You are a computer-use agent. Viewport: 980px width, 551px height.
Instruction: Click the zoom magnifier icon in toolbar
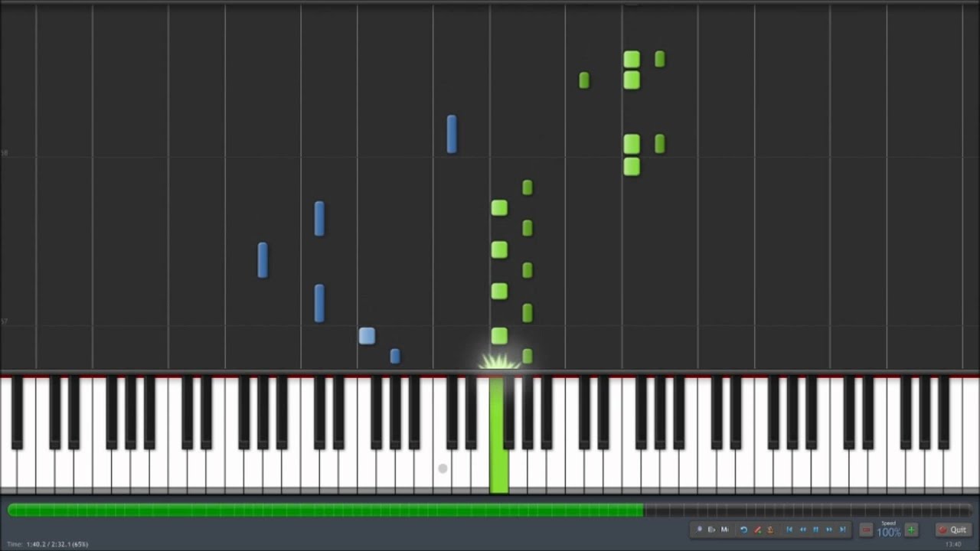699,530
